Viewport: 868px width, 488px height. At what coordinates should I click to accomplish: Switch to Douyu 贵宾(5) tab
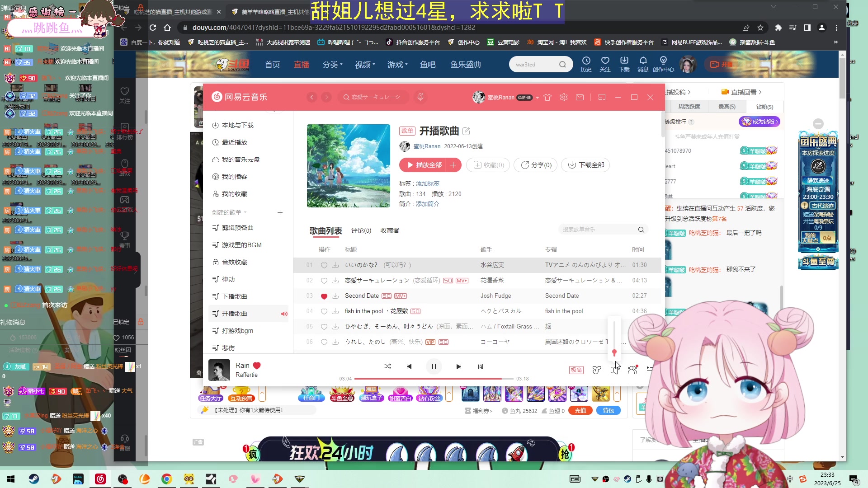tap(727, 107)
